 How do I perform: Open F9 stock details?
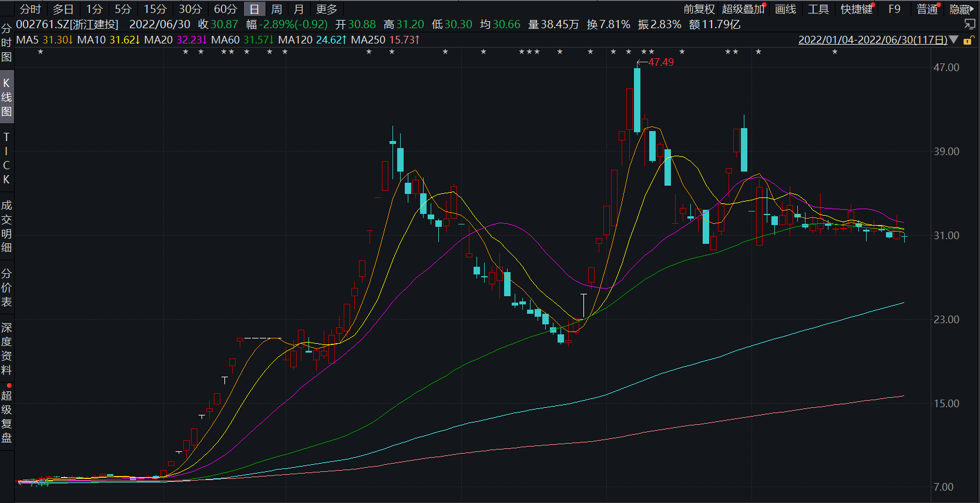894,9
